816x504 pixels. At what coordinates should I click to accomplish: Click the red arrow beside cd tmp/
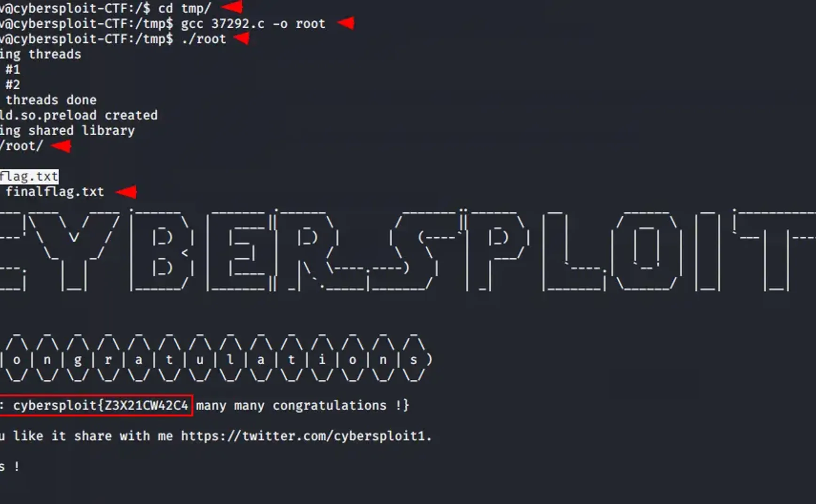[x=232, y=7]
